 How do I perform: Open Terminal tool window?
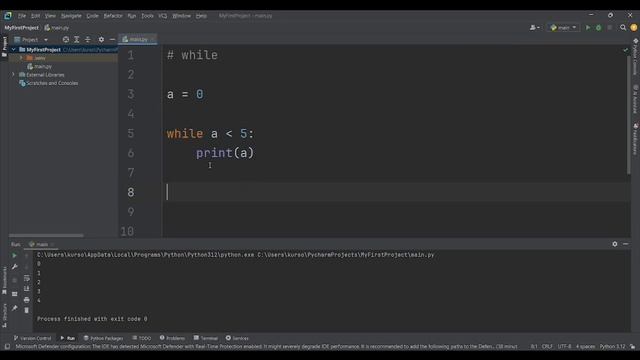pos(206,338)
